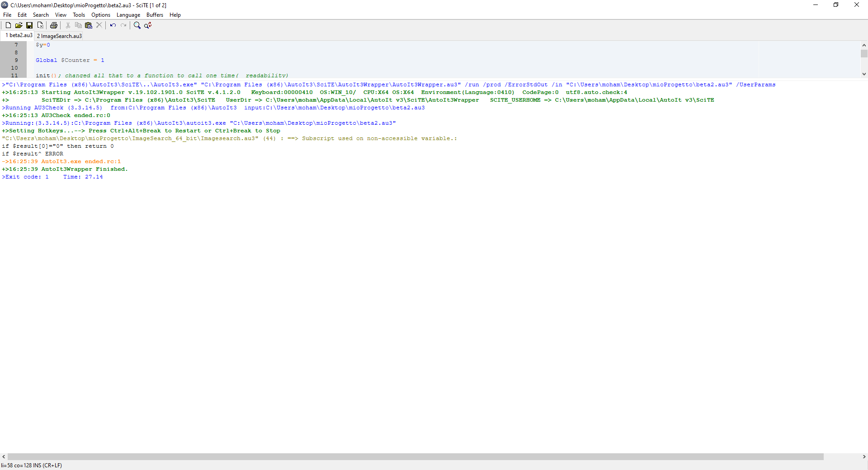Open the Help menu
Viewport: 868px width, 470px height.
click(x=175, y=15)
